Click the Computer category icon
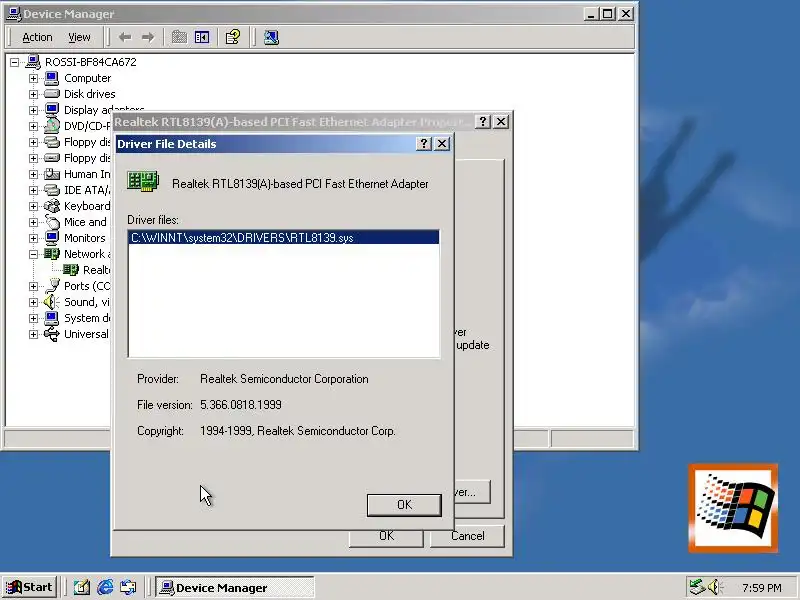The height and width of the screenshot is (600, 800). (x=52, y=78)
